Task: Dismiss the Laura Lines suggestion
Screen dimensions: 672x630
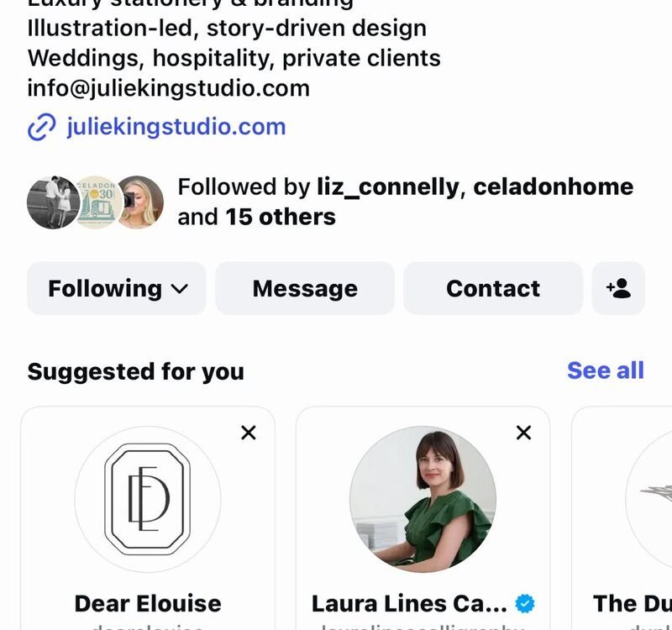Action: (523, 433)
